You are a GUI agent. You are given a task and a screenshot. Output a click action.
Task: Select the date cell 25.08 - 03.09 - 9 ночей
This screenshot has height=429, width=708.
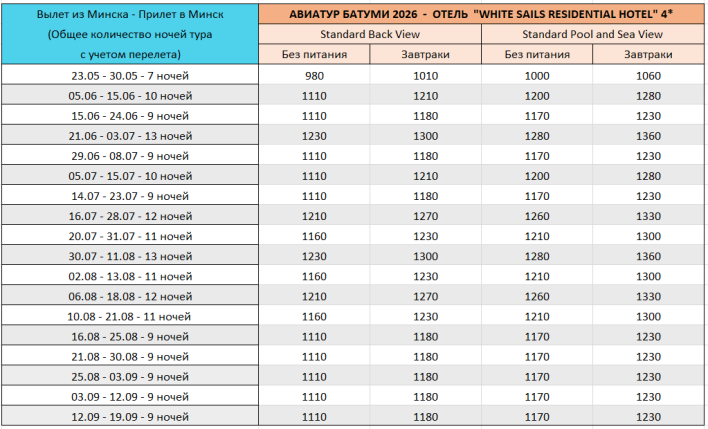coord(129,377)
